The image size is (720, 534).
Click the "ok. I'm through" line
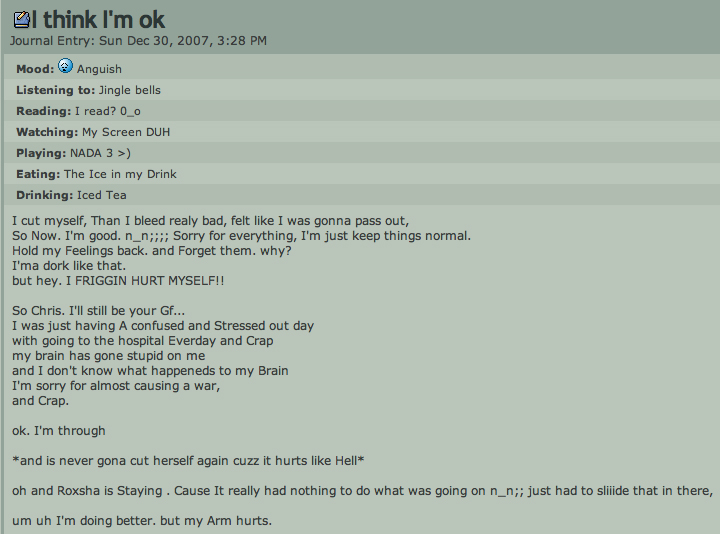click(x=58, y=431)
